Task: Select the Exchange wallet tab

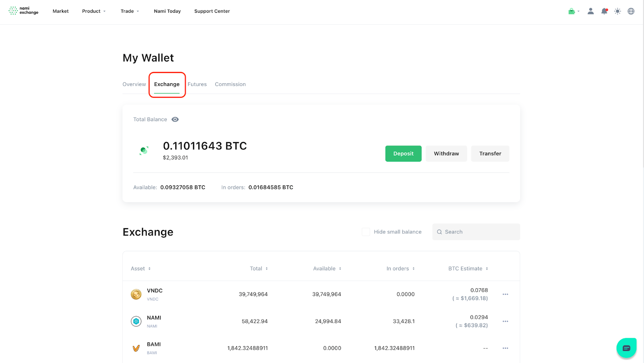Action: point(167,84)
